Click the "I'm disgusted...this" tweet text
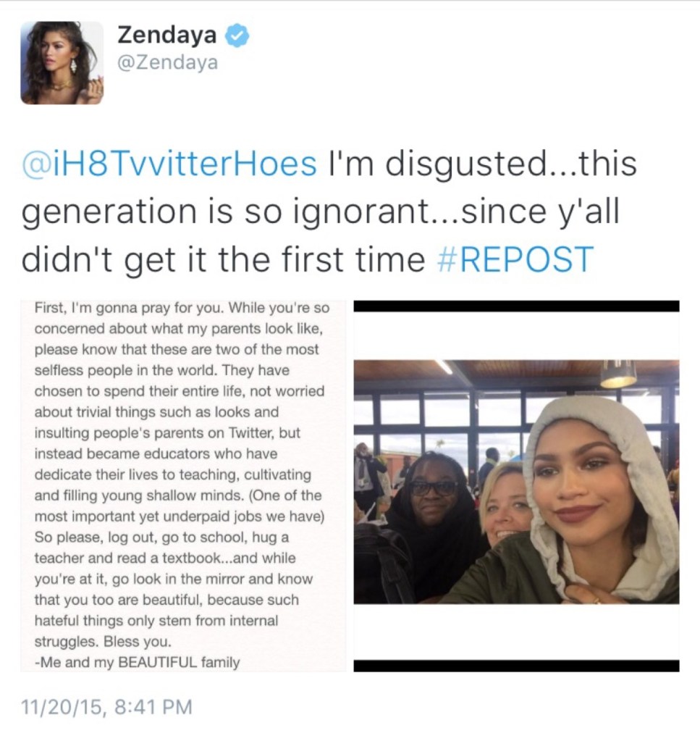Screen dimensions: 700x741 tap(482, 164)
